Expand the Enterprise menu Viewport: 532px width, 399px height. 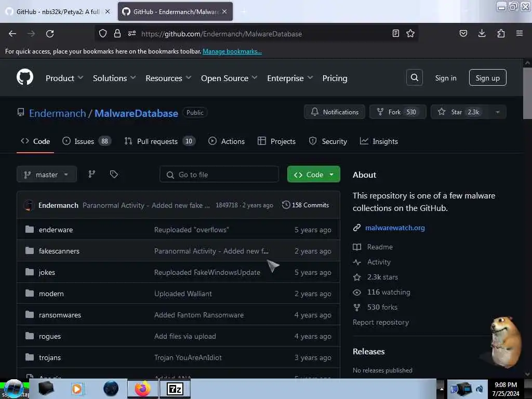pos(290,78)
